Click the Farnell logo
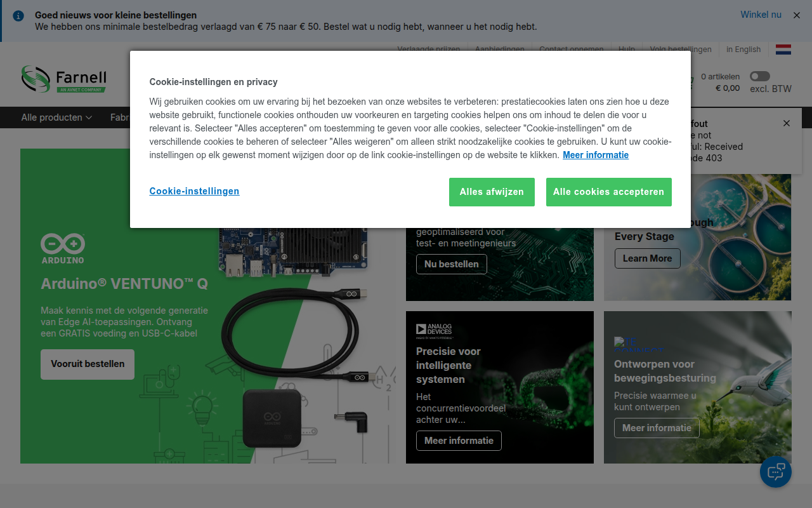Image resolution: width=812 pixels, height=508 pixels. point(63,79)
